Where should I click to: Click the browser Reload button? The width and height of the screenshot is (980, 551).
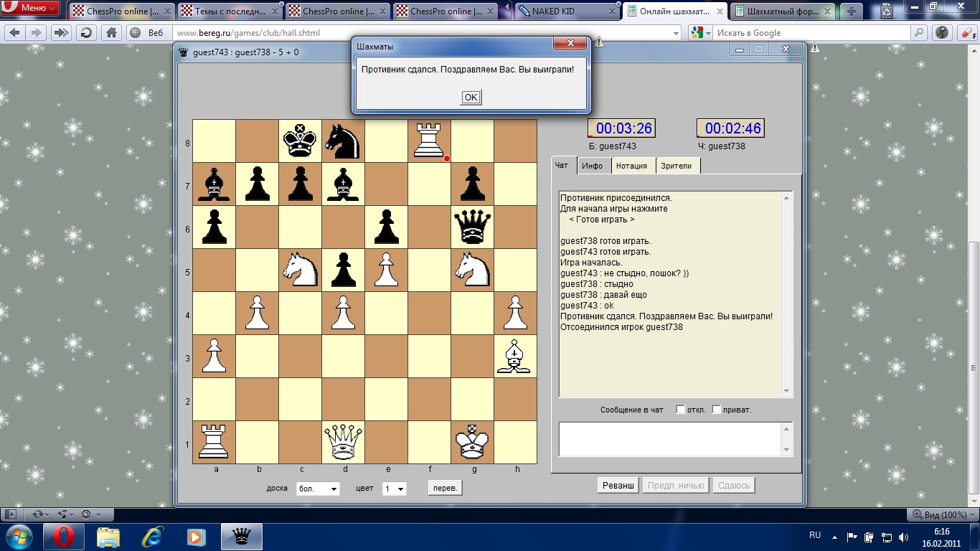86,33
